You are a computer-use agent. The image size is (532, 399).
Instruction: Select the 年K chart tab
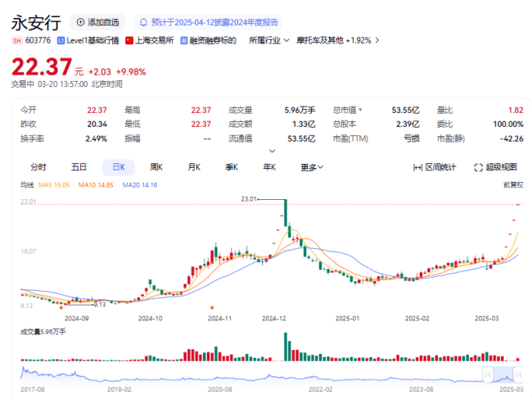[269, 167]
